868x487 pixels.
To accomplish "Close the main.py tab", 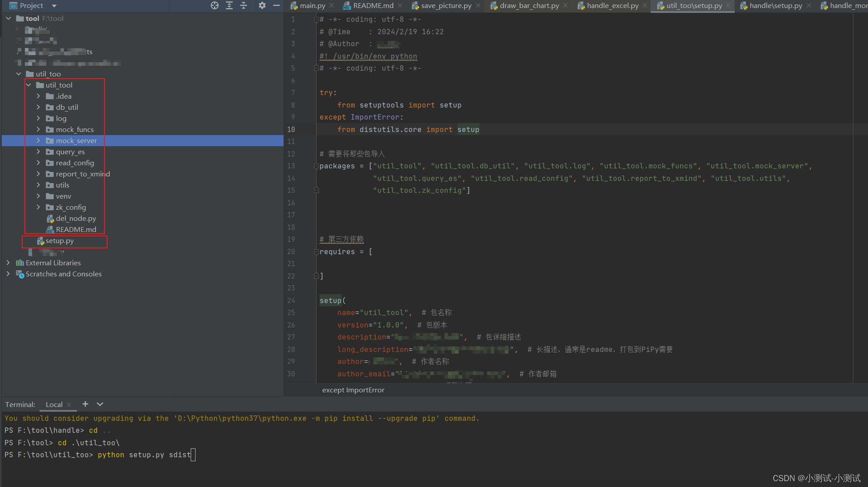I will (332, 6).
